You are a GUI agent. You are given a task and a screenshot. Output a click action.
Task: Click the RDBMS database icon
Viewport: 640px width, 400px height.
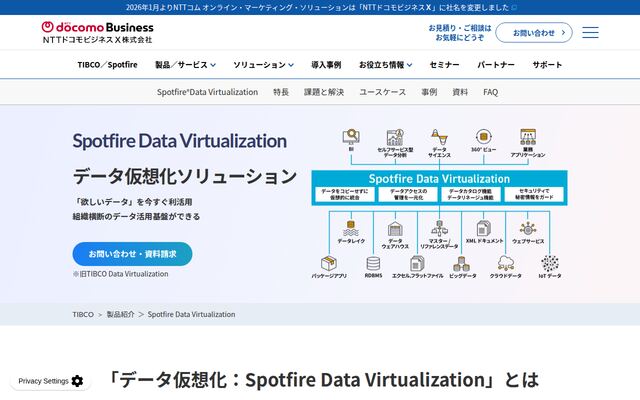(373, 264)
